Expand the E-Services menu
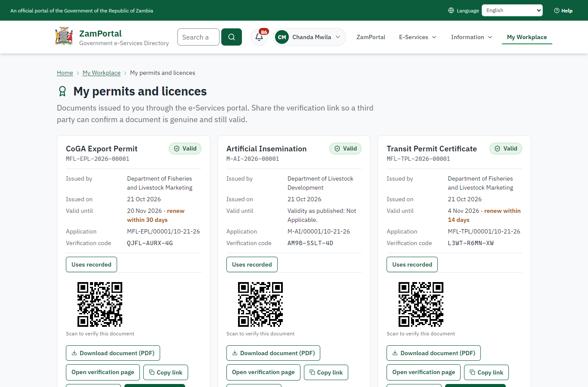The height and width of the screenshot is (387, 588). [x=418, y=37]
